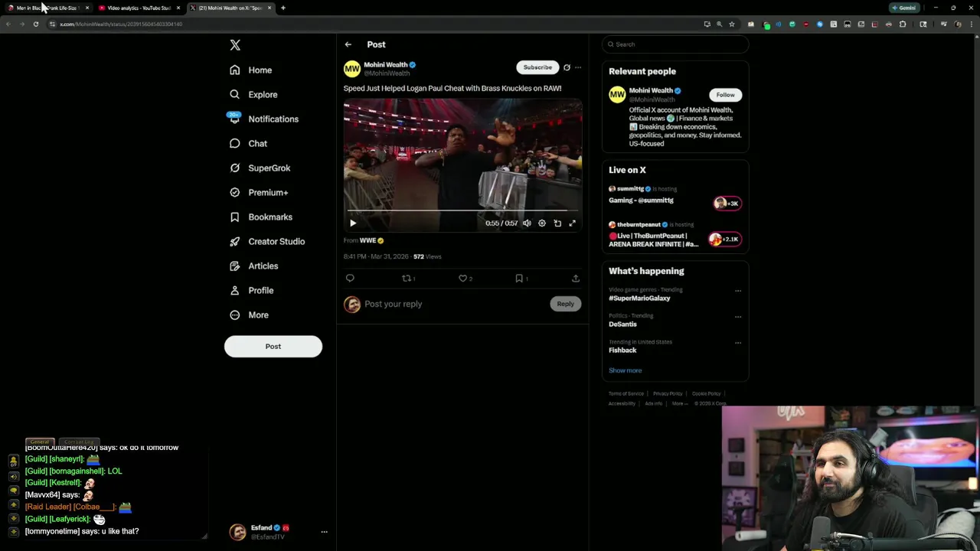Click the Articles icon in the sidebar
980x551 pixels.
point(234,266)
